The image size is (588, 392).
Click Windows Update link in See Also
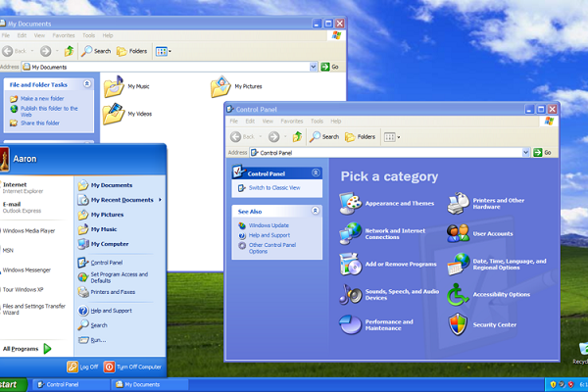point(269,225)
